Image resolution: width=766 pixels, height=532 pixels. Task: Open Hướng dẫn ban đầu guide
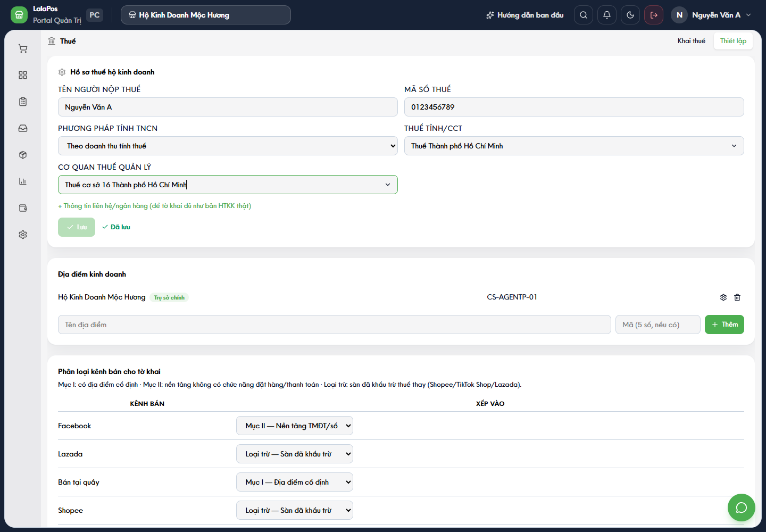pyautogui.click(x=524, y=15)
